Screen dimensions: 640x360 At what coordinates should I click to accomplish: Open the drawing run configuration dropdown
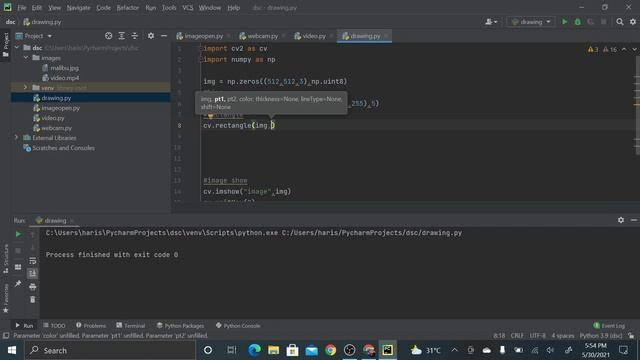point(531,22)
